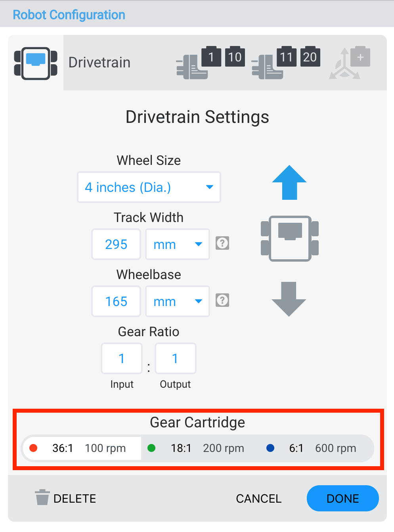Screen dimensions: 394x532
Task: Click the Track Width value field
Action: point(116,244)
